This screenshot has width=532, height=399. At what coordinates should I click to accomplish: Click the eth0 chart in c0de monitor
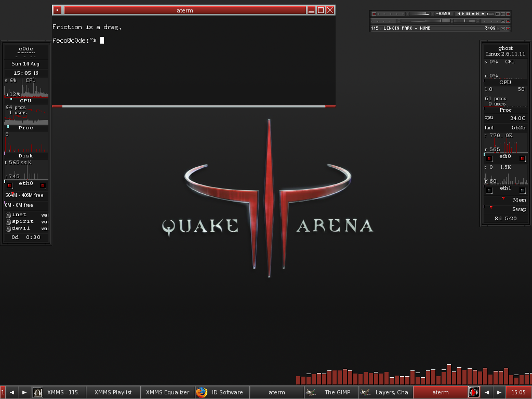[26, 170]
